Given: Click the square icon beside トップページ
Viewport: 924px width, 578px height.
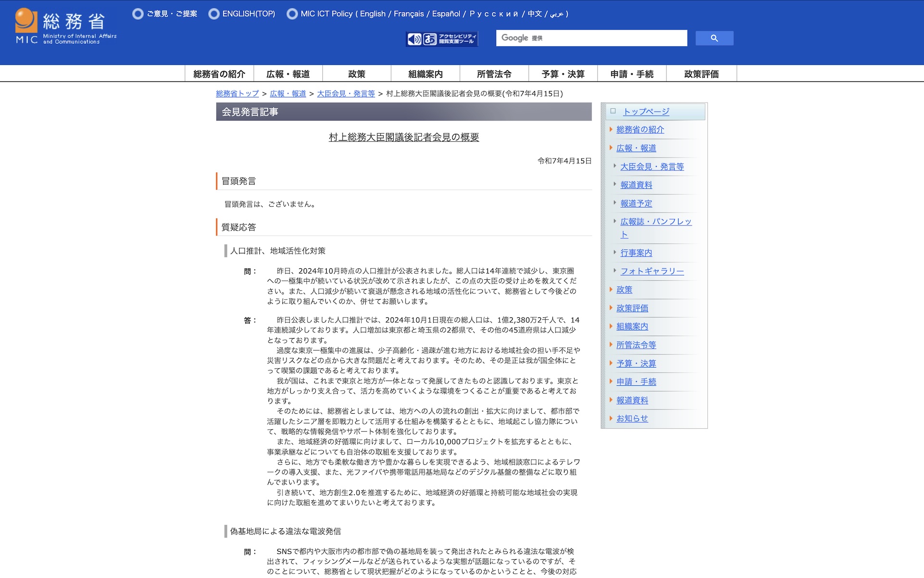Looking at the screenshot, I should coord(613,111).
